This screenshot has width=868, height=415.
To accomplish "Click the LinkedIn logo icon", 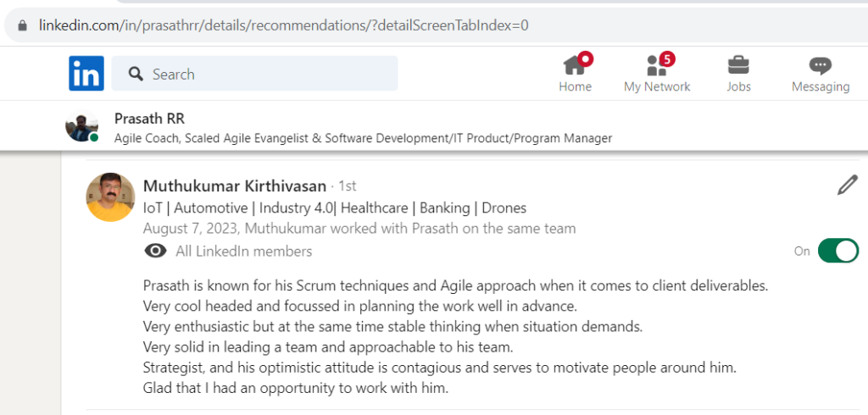I will [86, 73].
